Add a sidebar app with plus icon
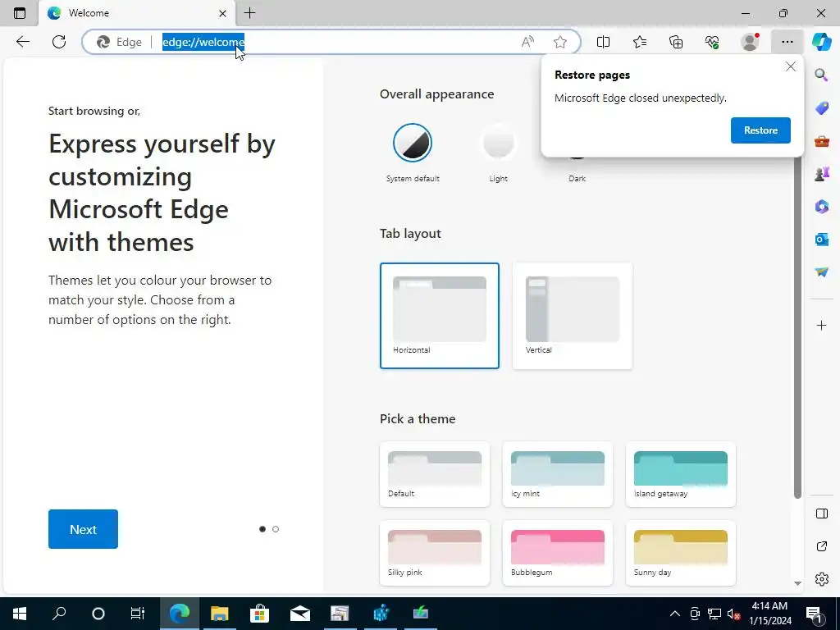This screenshot has width=840, height=630. [x=821, y=325]
